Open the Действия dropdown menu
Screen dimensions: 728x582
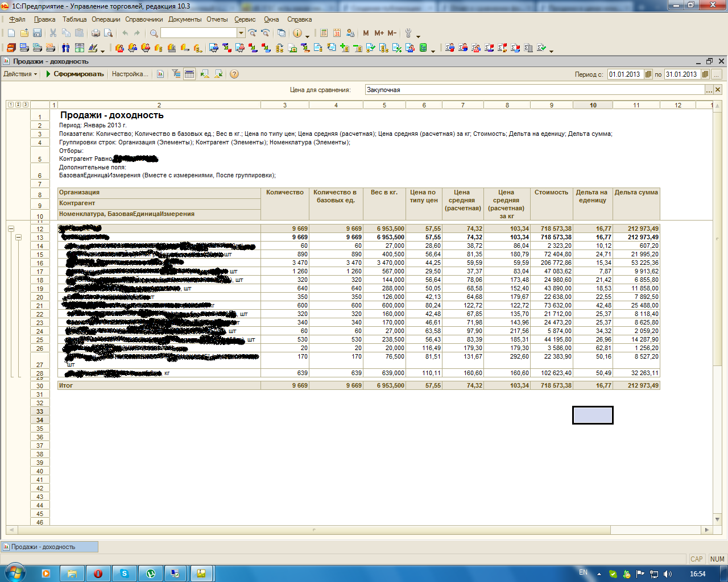click(x=20, y=74)
